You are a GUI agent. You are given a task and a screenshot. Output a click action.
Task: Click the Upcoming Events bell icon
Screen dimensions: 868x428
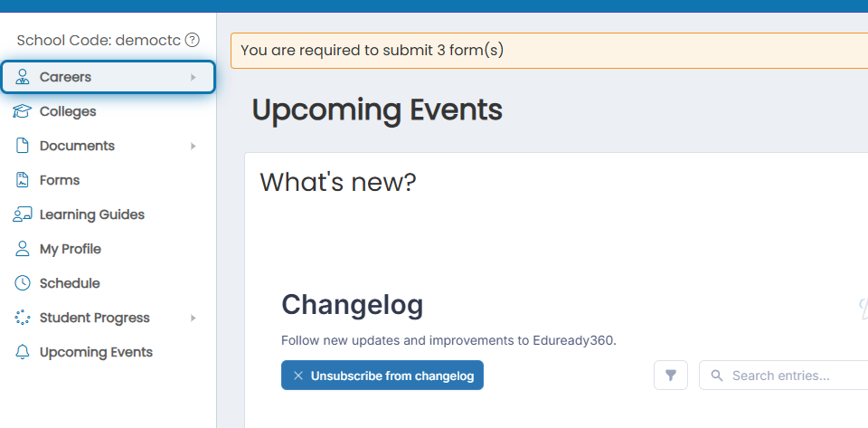coord(22,352)
